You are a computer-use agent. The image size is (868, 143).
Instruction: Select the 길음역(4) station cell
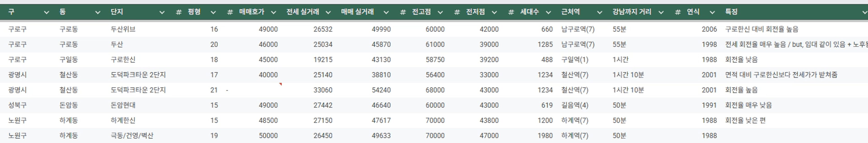tap(575, 105)
